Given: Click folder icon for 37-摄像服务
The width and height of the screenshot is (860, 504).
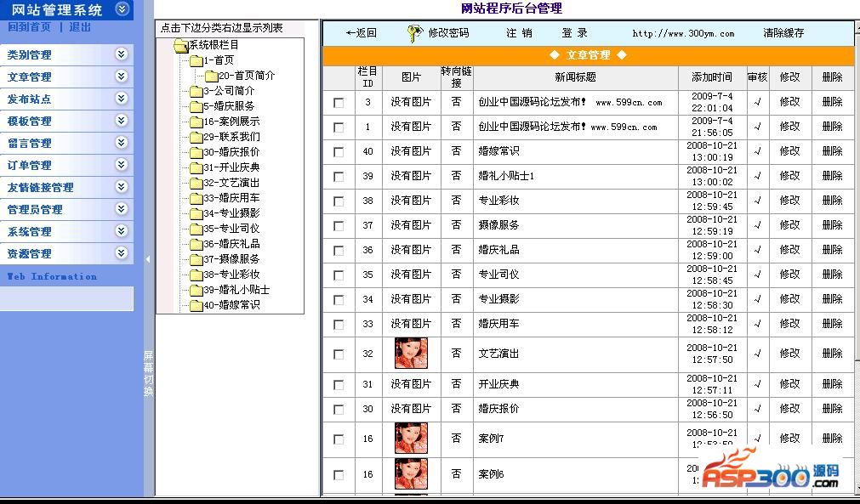Looking at the screenshot, I should coord(196,260).
